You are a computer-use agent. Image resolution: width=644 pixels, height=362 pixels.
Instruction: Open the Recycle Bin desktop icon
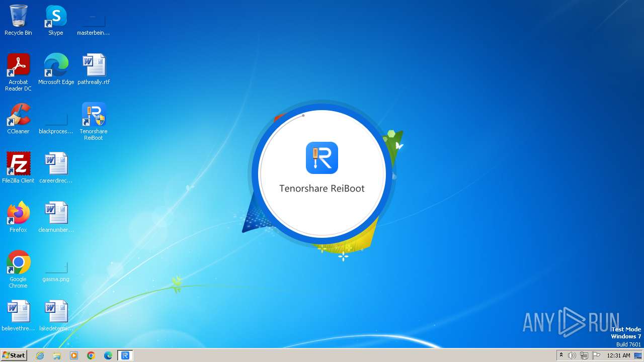tap(18, 21)
